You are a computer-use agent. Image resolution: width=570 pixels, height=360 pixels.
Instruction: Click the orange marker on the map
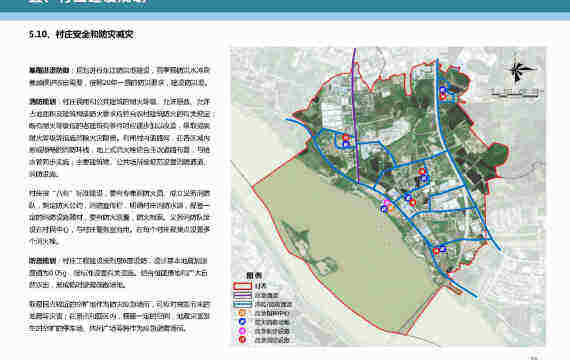click(x=390, y=208)
